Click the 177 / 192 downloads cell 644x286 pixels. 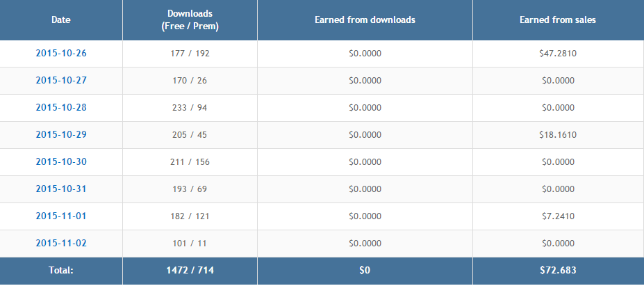pyautogui.click(x=190, y=53)
